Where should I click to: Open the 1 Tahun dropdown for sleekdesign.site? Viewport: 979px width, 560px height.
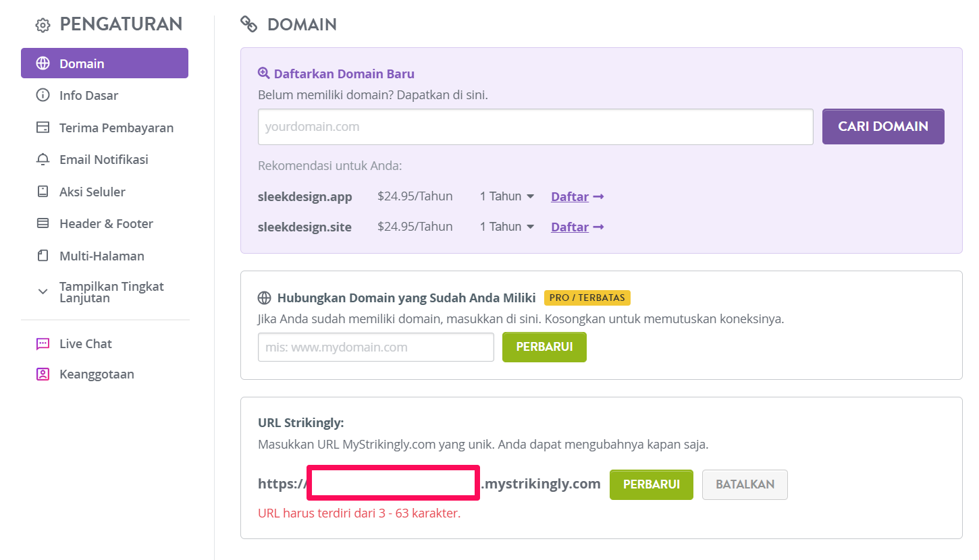507,227
